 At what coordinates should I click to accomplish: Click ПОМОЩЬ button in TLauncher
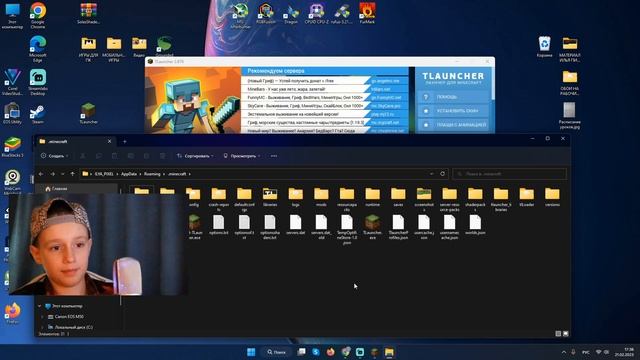click(x=453, y=97)
